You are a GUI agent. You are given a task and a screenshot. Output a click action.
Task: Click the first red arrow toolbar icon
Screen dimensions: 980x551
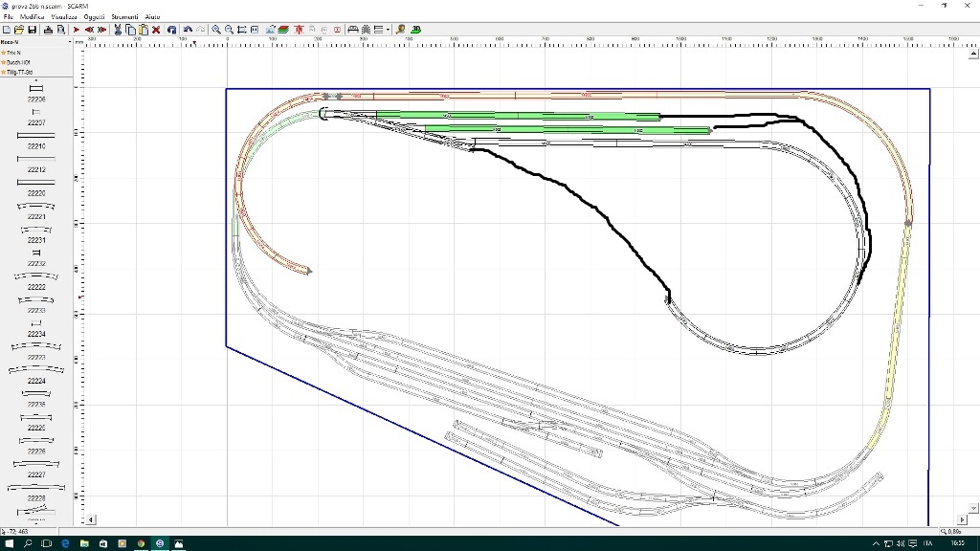pos(77,30)
